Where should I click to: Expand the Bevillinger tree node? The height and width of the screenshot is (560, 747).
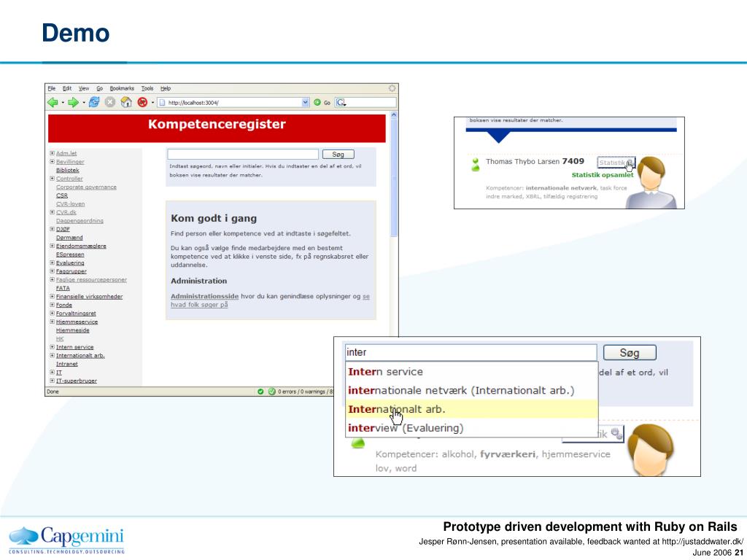coord(53,162)
